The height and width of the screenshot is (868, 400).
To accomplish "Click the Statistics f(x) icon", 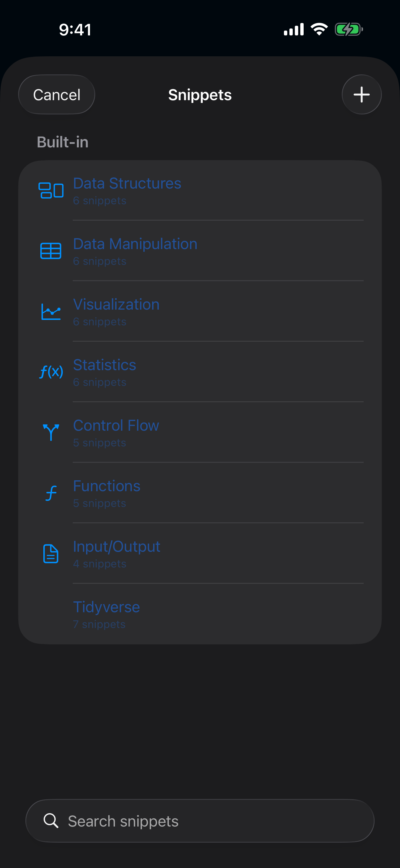I will click(51, 372).
